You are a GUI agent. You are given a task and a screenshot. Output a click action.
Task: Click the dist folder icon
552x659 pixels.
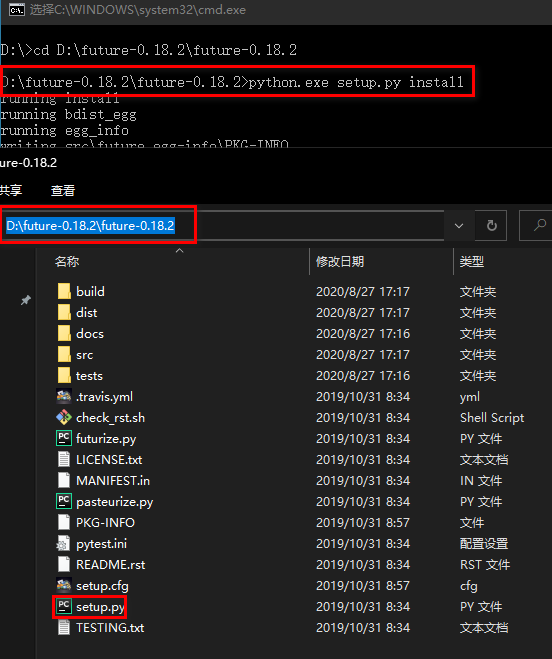pos(64,312)
